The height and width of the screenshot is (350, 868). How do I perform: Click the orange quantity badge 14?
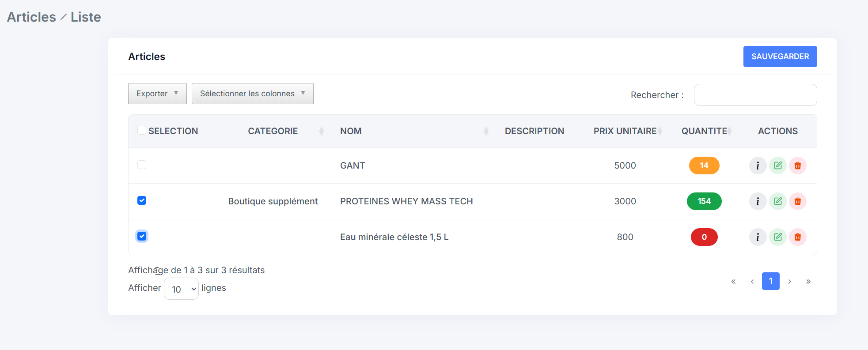(x=704, y=166)
